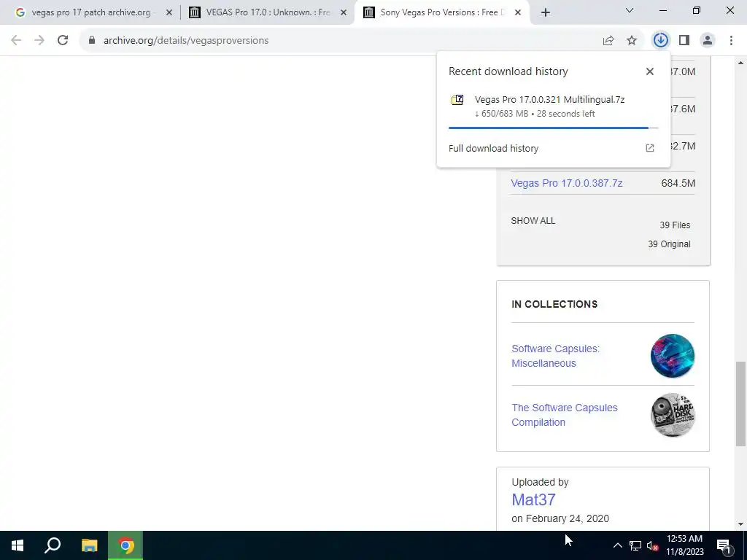Image resolution: width=747 pixels, height=560 pixels.
Task: Open a new tab with the plus button
Action: 546,12
